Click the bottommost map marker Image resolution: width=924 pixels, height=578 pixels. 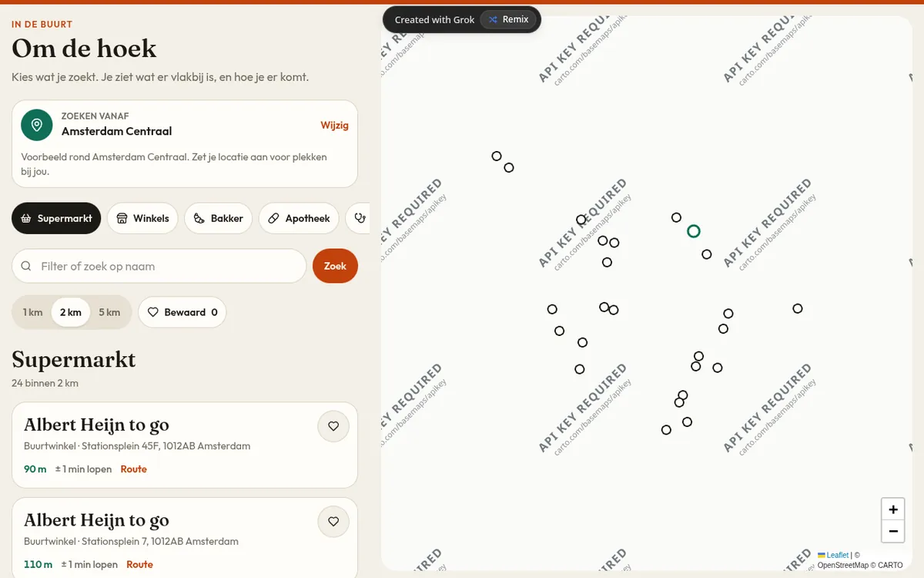pyautogui.click(x=666, y=430)
